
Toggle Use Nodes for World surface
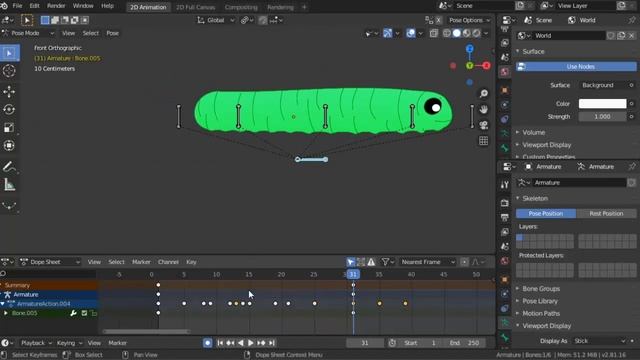coord(576,67)
